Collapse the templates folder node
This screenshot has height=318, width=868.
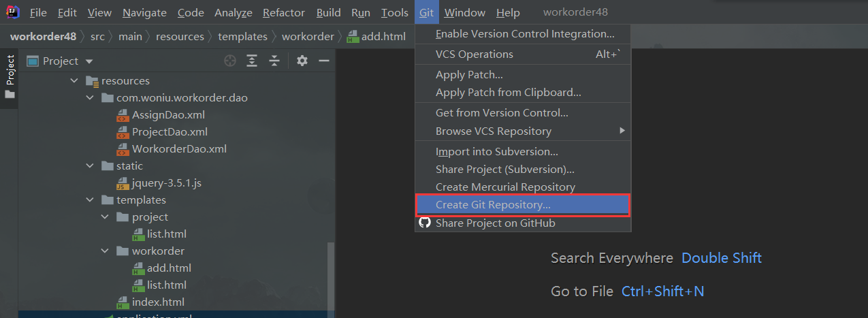[x=90, y=200]
